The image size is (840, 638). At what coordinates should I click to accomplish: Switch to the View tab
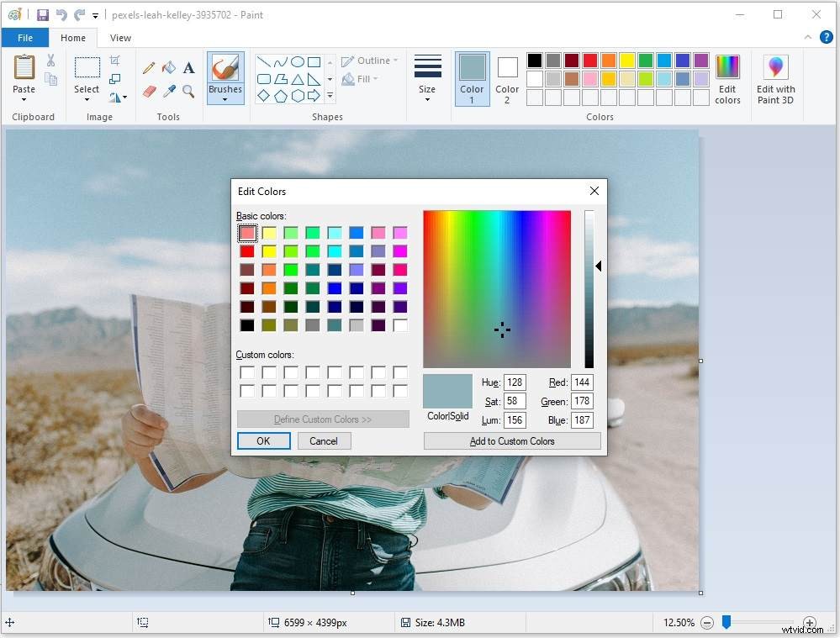119,38
